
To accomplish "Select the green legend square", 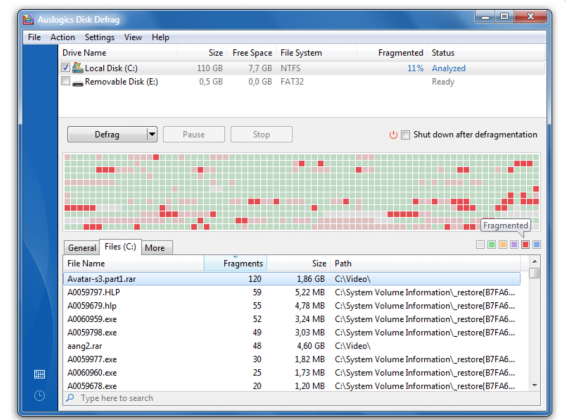I will point(491,245).
